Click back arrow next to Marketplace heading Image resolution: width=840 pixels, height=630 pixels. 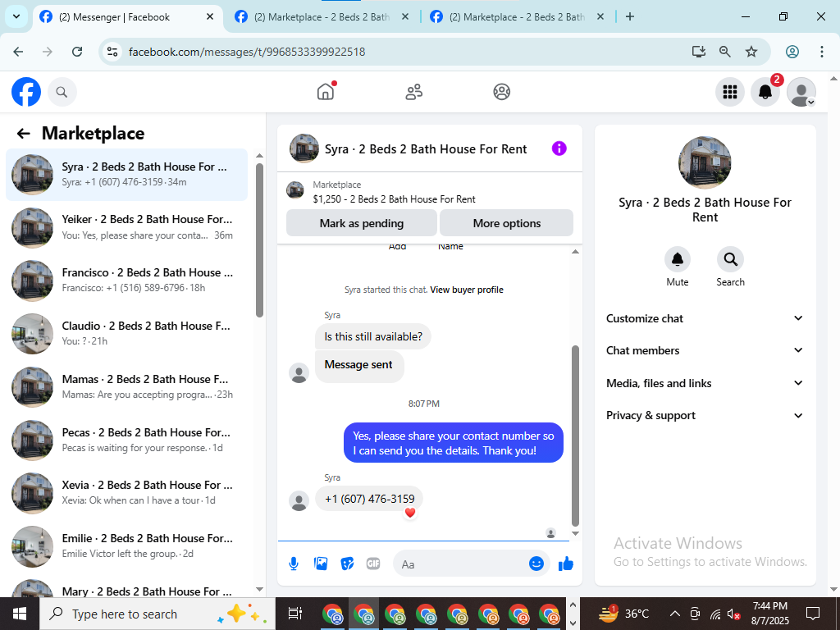click(23, 134)
